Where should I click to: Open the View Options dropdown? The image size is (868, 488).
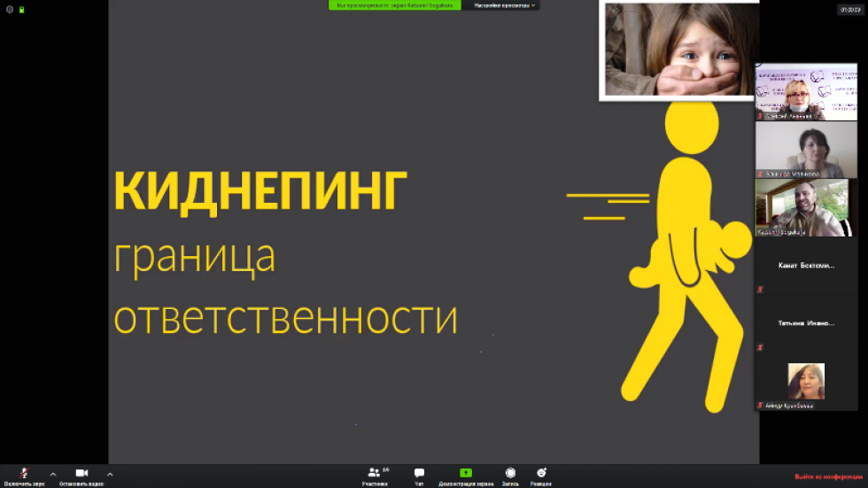[505, 5]
